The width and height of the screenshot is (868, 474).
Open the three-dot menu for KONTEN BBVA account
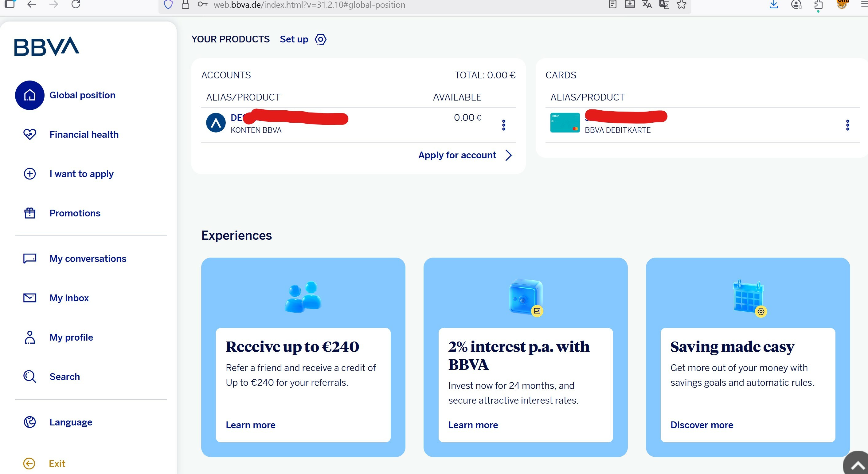pos(504,125)
